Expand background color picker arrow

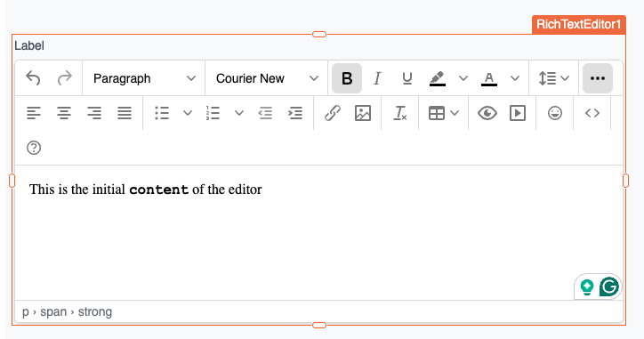pos(463,78)
